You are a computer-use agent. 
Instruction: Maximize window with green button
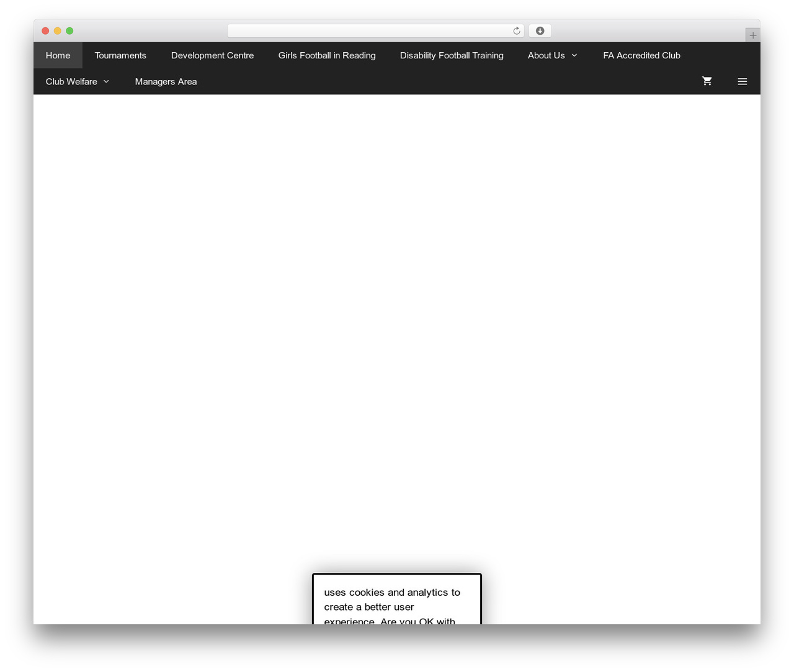(x=69, y=31)
